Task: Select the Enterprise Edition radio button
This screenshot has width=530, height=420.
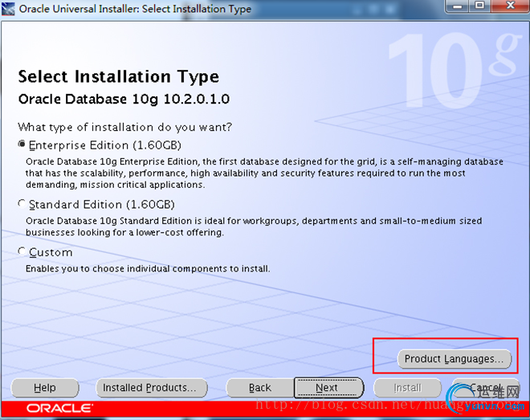Action: tap(22, 145)
